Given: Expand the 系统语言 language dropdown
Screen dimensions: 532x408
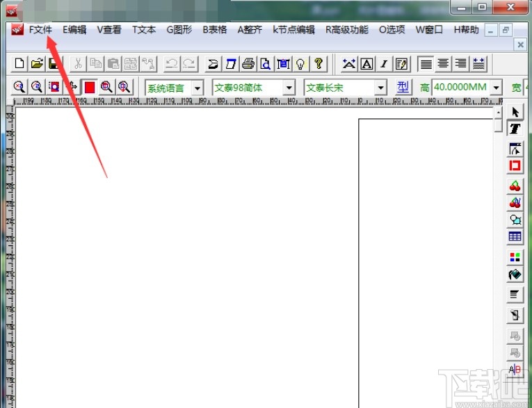Looking at the screenshot, I should [198, 88].
